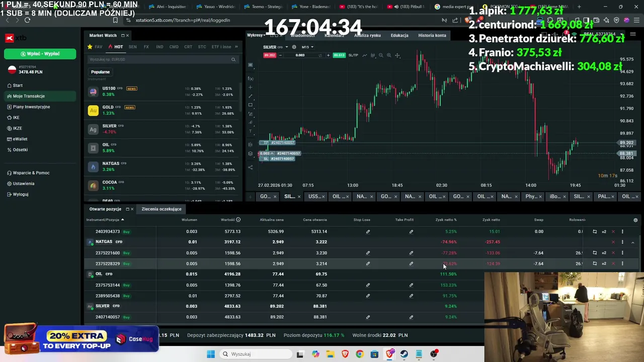Zoom in the SILVER chart
This screenshot has width=644, height=362.
click(x=389, y=55)
